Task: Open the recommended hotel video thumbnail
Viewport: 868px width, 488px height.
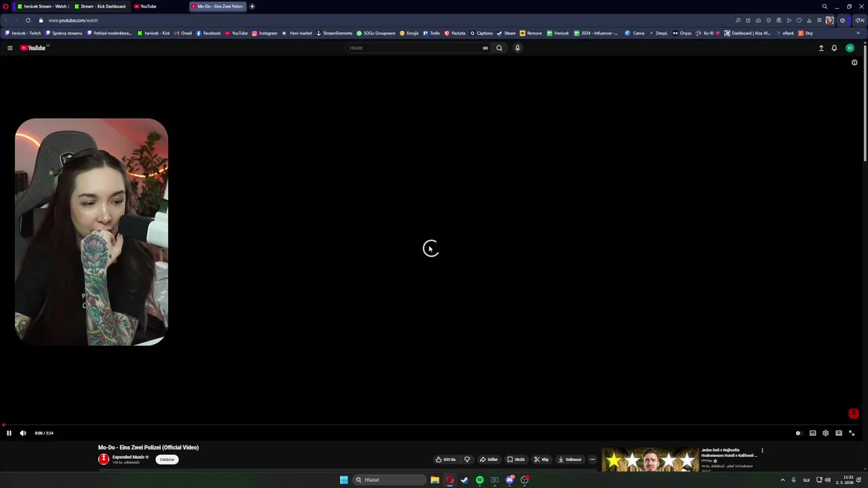Action: pyautogui.click(x=650, y=460)
